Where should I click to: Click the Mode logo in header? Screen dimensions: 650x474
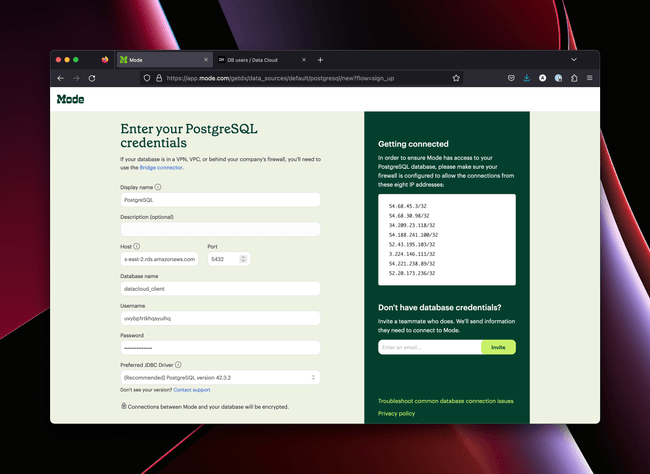point(70,99)
